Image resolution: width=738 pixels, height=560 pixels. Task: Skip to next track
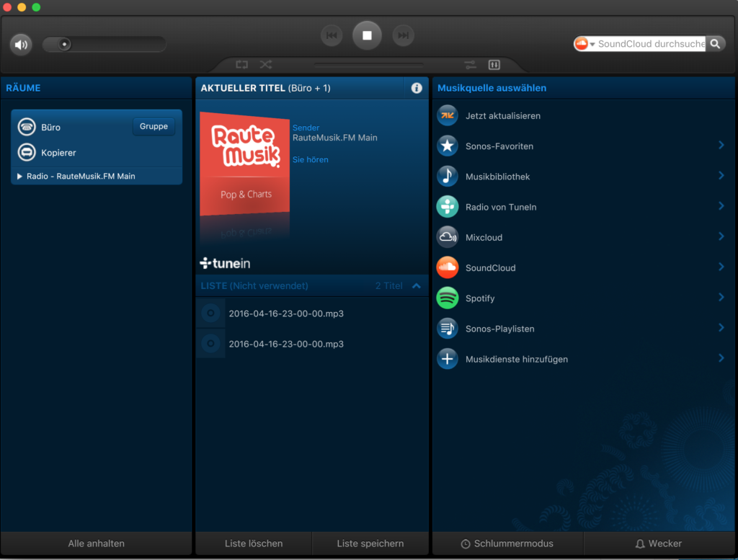(404, 35)
